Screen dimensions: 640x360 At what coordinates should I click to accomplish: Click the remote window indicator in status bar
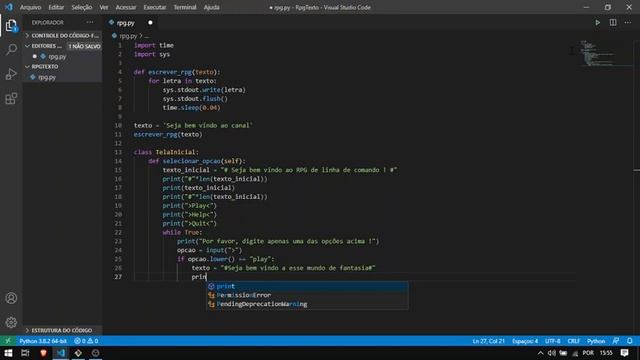[x=8, y=341]
